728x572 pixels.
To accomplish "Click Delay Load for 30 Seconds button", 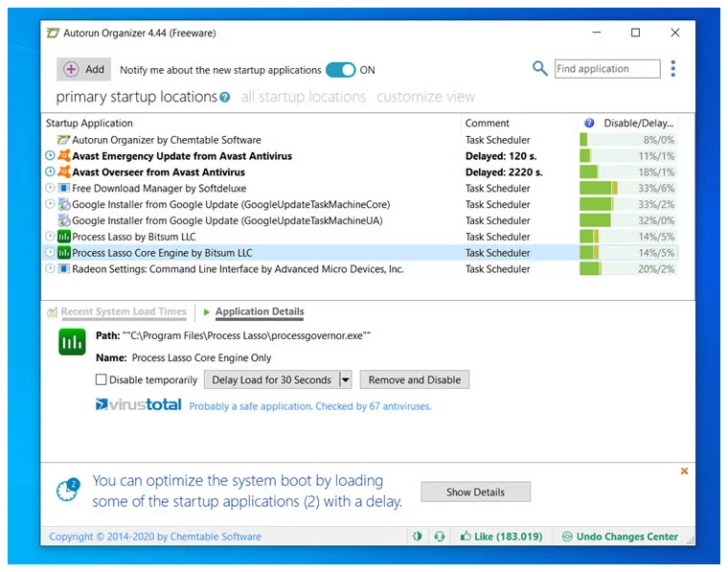I will (272, 379).
